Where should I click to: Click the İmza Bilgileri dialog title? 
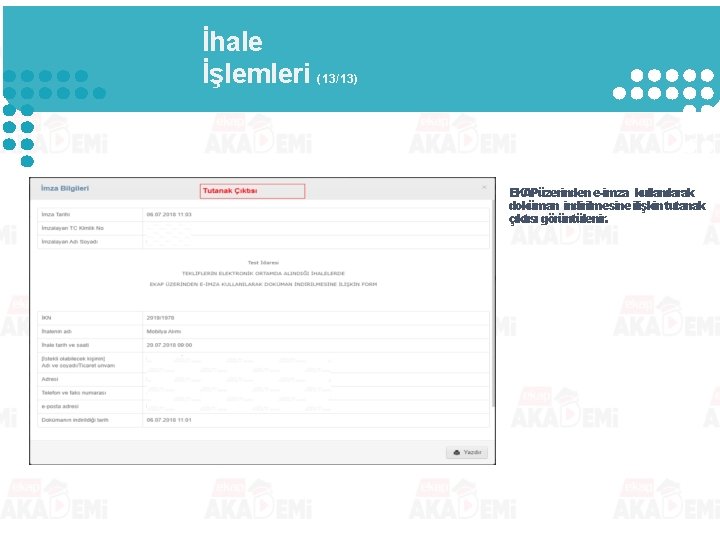(65, 188)
